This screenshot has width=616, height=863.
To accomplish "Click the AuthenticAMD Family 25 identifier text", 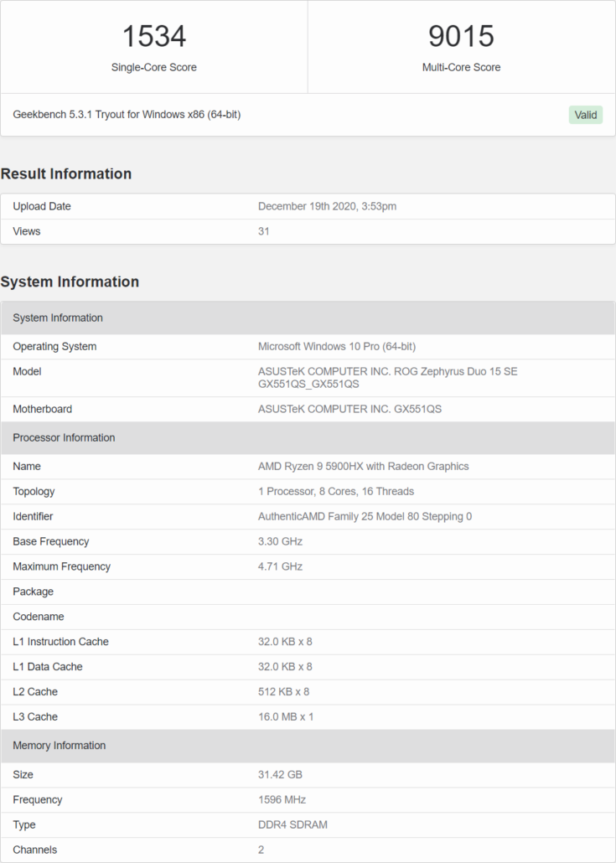I will click(x=365, y=516).
